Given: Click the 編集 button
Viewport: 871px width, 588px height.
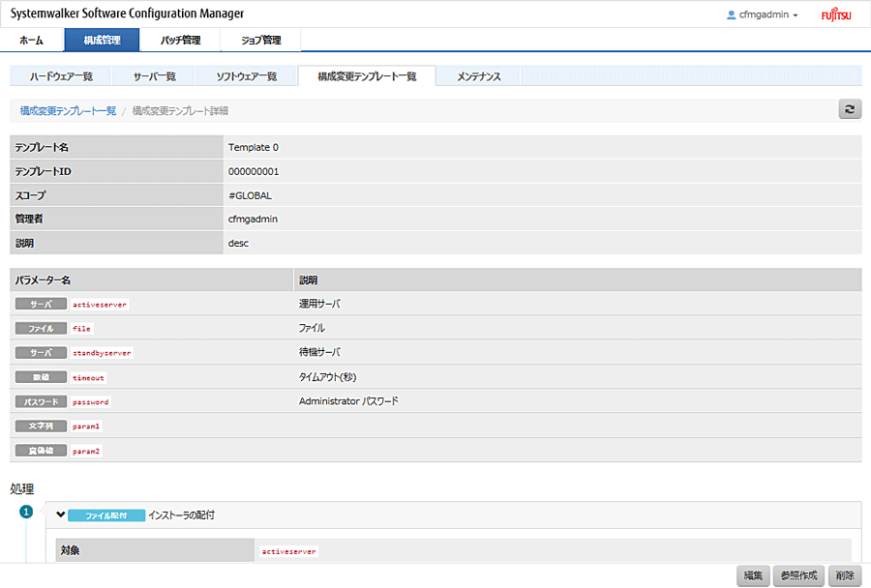Looking at the screenshot, I should click(753, 575).
